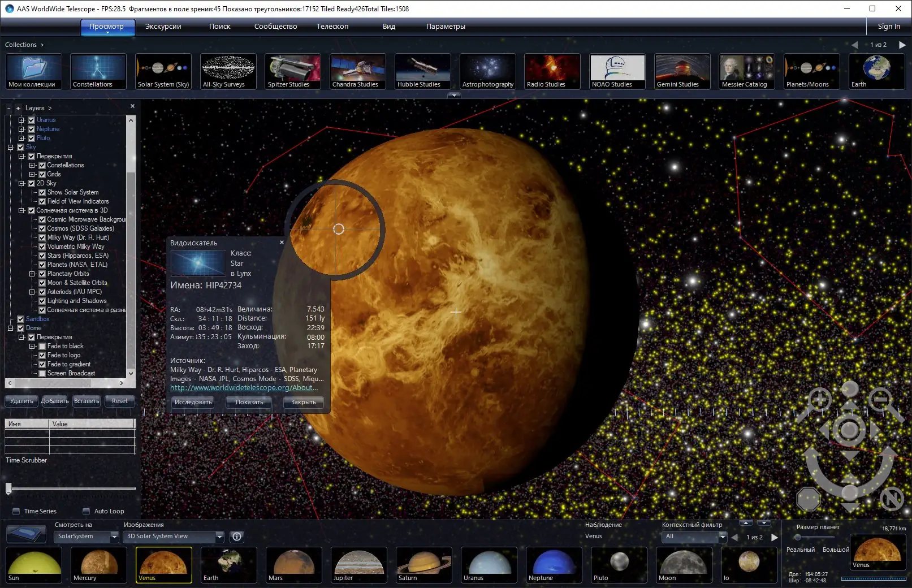This screenshot has width=912, height=588.
Task: Collapse the 2D Sky tree node
Action: [x=21, y=183]
